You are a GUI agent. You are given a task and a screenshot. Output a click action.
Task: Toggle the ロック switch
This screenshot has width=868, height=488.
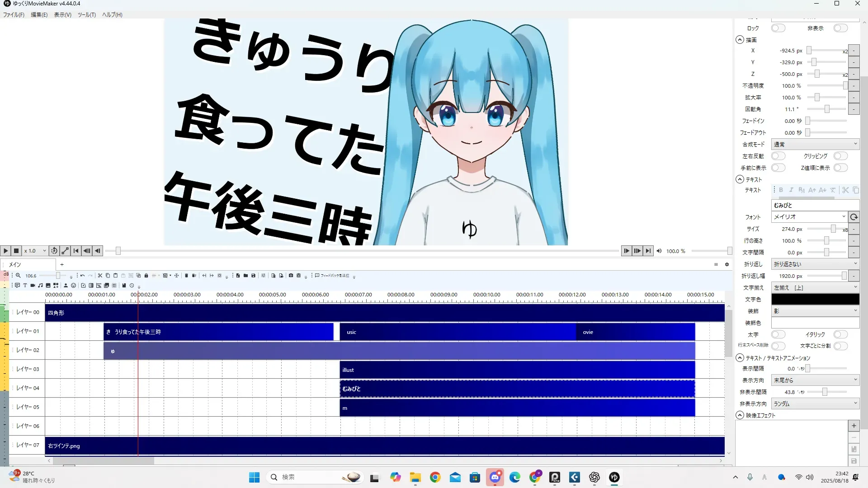click(x=778, y=28)
